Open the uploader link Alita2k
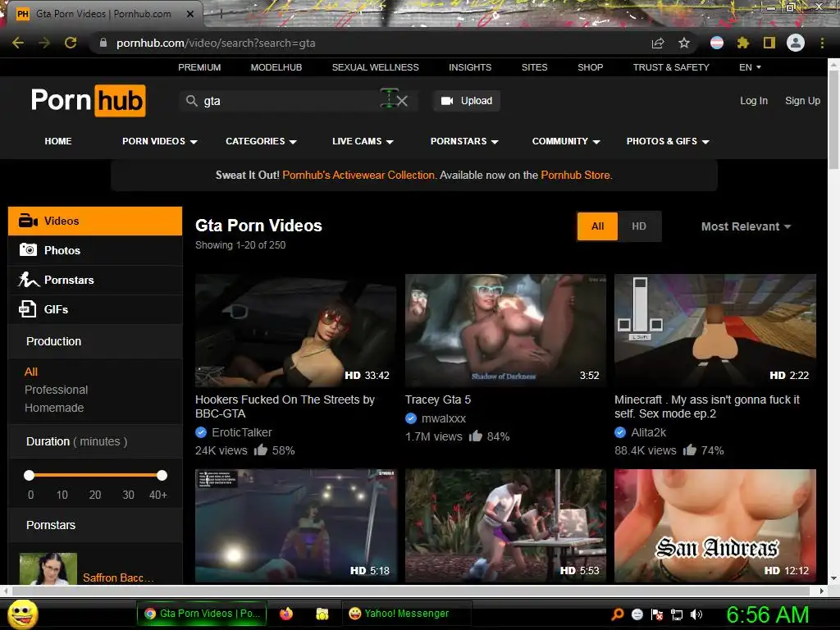Screen dimensions: 840x630 pyautogui.click(x=648, y=432)
